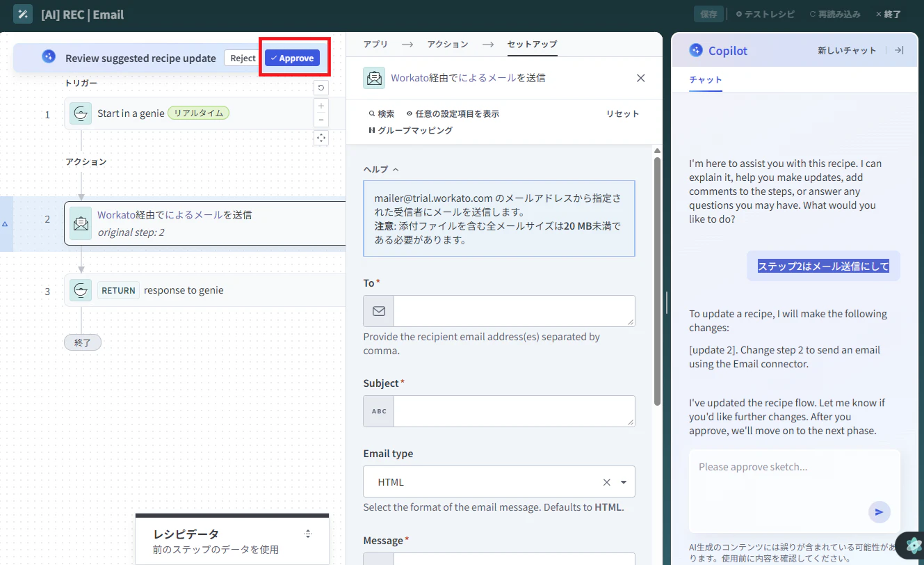Click the Copilot logo in the panel header
Image resolution: width=924 pixels, height=565 pixels.
(696, 50)
